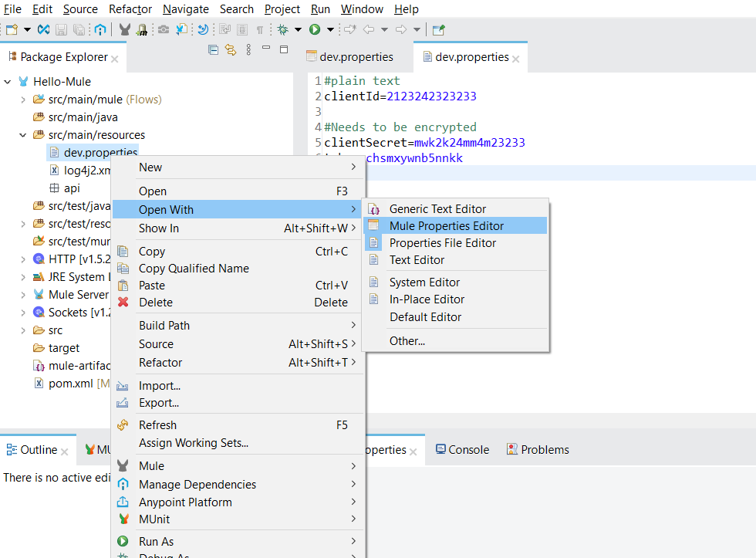Choose Mule Properties Editor from submenu

[446, 225]
